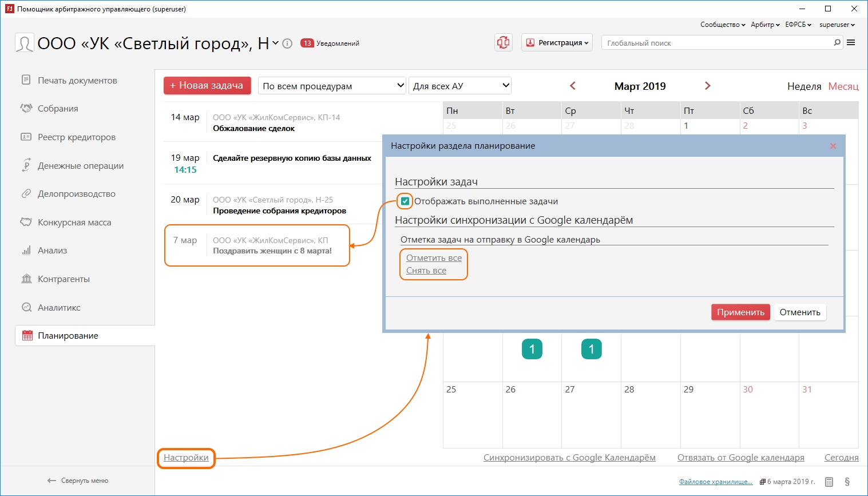The width and height of the screenshot is (868, 496).
Task: Click the Применить button
Action: [740, 312]
